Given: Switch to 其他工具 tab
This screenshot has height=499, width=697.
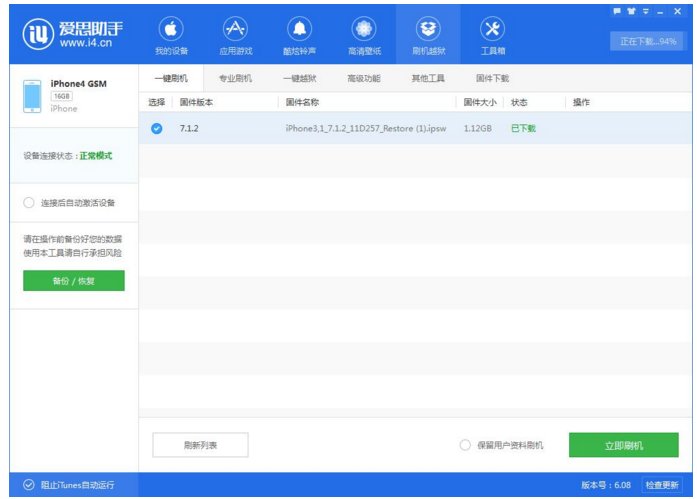Looking at the screenshot, I should point(428,78).
